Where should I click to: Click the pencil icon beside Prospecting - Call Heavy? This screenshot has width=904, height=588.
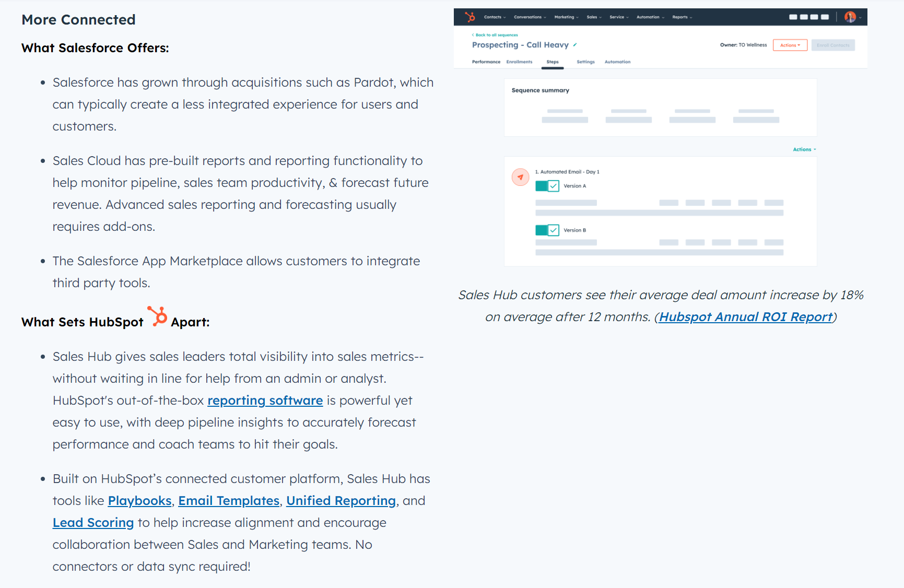click(x=575, y=45)
